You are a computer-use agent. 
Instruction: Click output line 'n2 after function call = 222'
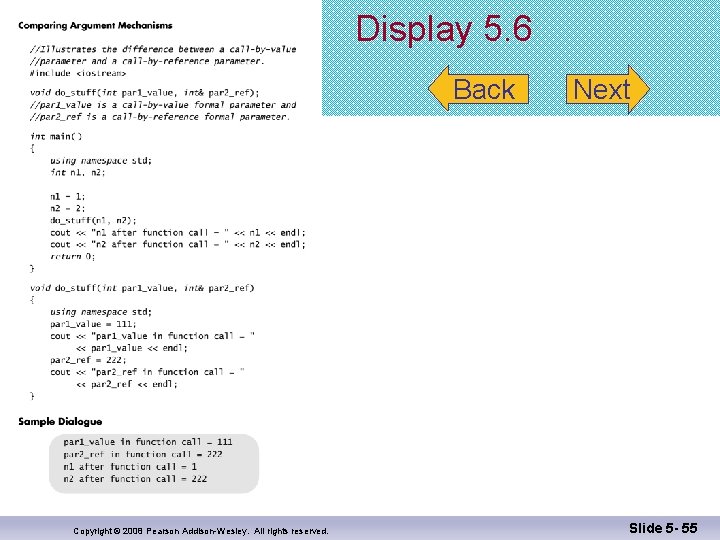coord(135,479)
